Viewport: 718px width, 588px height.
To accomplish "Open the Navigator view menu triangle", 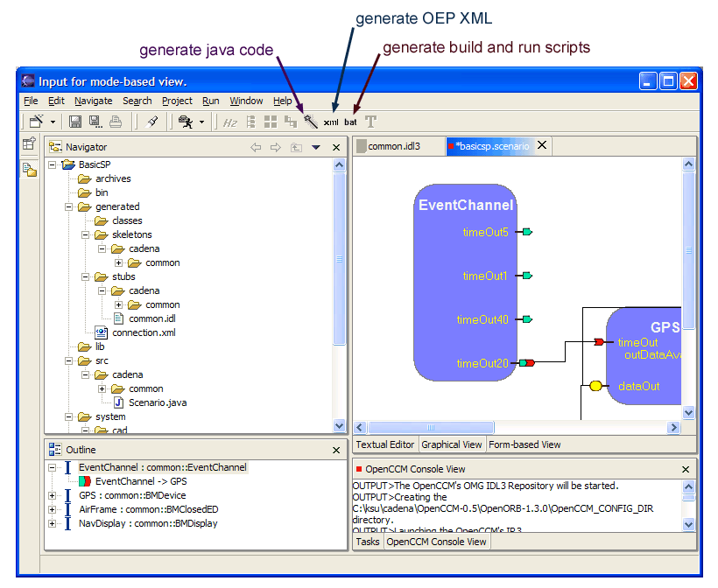I will pos(316,148).
